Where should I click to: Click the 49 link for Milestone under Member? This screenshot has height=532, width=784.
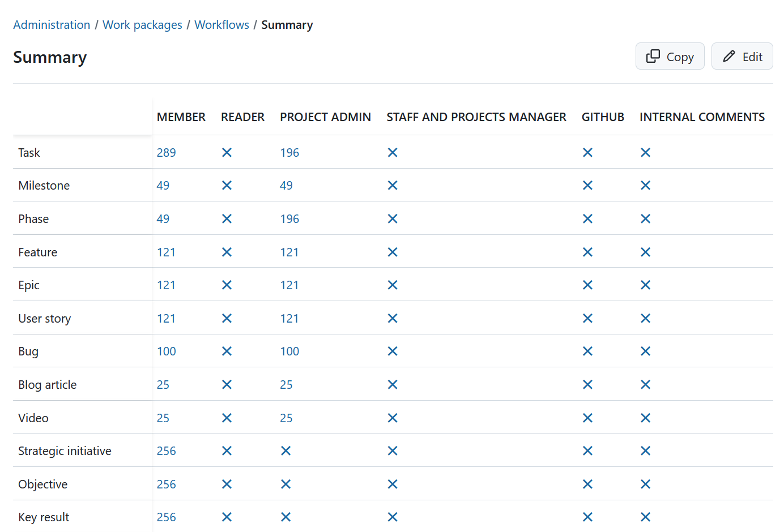click(163, 185)
